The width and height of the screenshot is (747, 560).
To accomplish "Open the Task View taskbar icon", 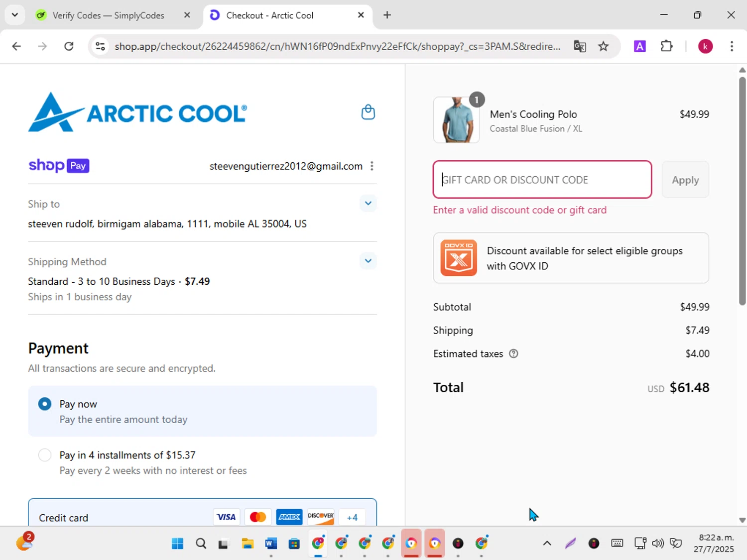I will (x=223, y=543).
